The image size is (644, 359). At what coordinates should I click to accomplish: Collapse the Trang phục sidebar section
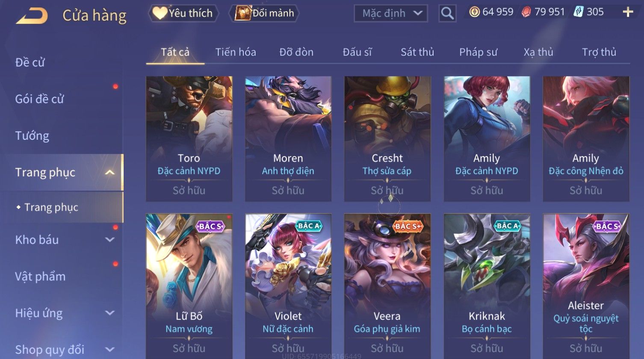pos(110,172)
